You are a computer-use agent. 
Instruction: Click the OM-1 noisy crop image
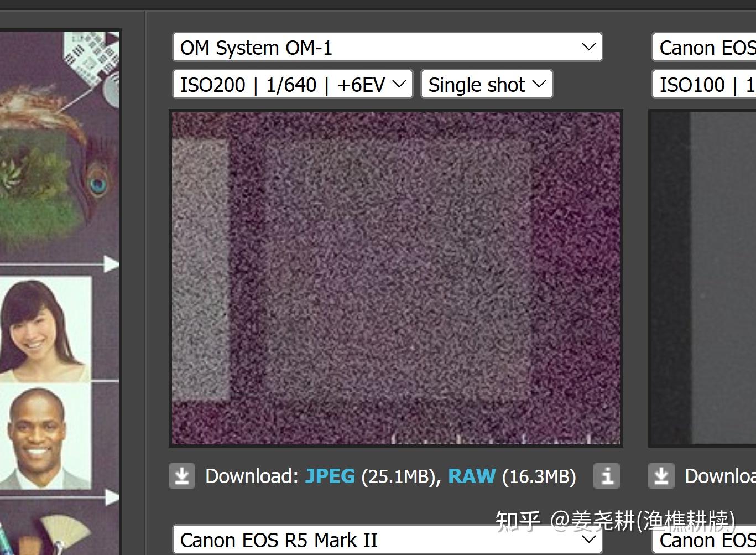pyautogui.click(x=396, y=278)
